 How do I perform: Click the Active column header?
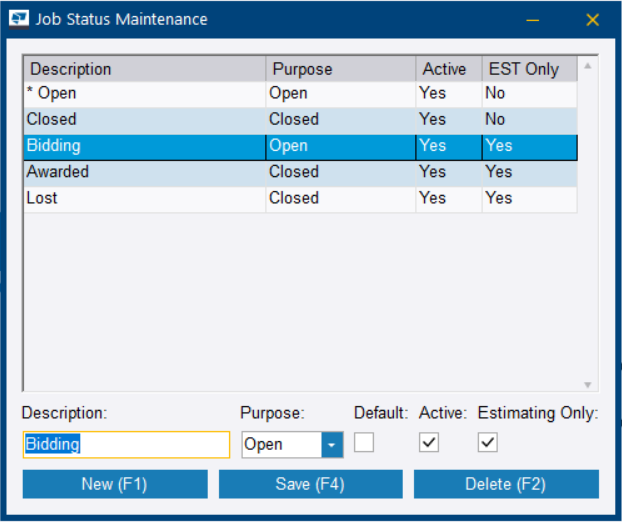pos(447,69)
